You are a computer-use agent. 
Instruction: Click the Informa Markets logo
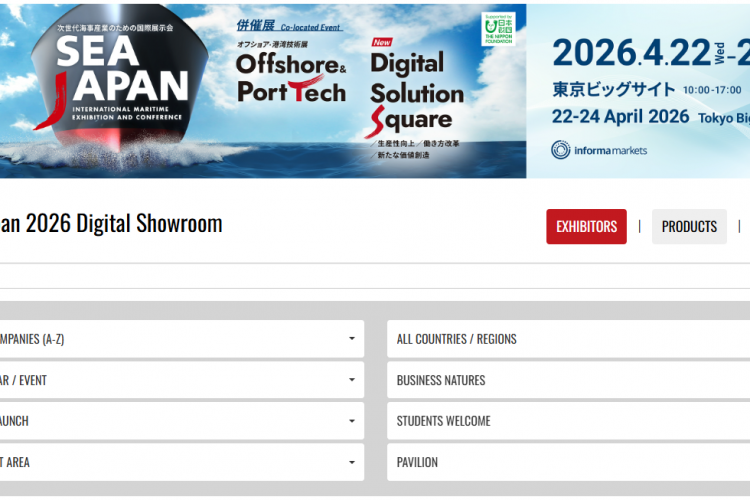point(599,150)
